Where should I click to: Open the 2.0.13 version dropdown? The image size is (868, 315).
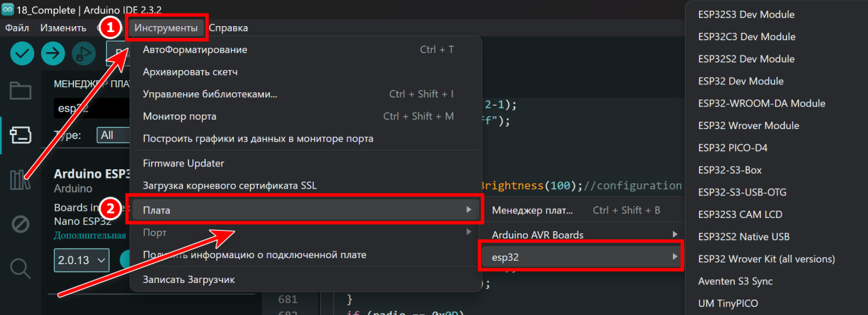[x=82, y=259]
